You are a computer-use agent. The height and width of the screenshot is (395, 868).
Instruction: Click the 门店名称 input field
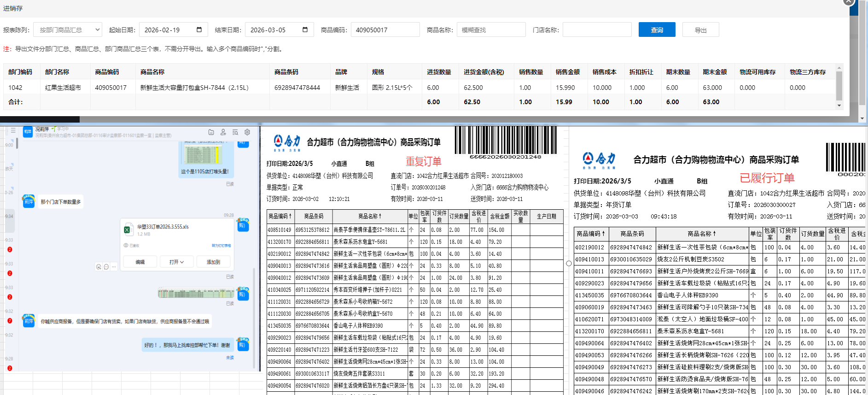coord(597,30)
